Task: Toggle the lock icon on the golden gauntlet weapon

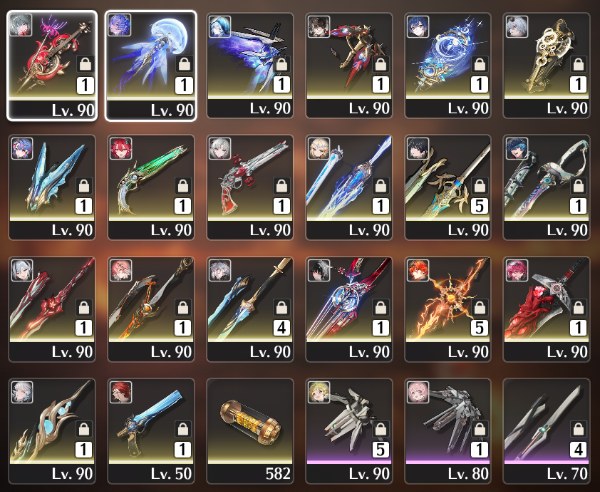Action: click(578, 65)
